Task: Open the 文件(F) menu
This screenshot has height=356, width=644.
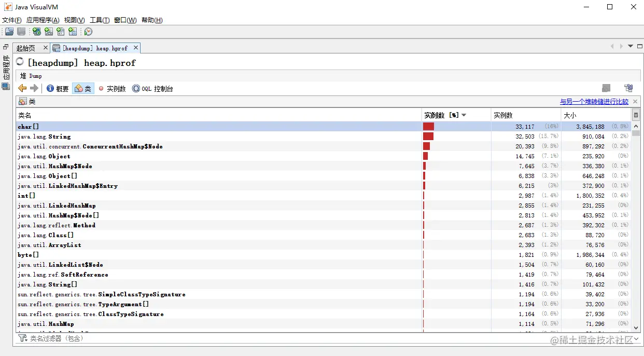Action: [x=12, y=20]
